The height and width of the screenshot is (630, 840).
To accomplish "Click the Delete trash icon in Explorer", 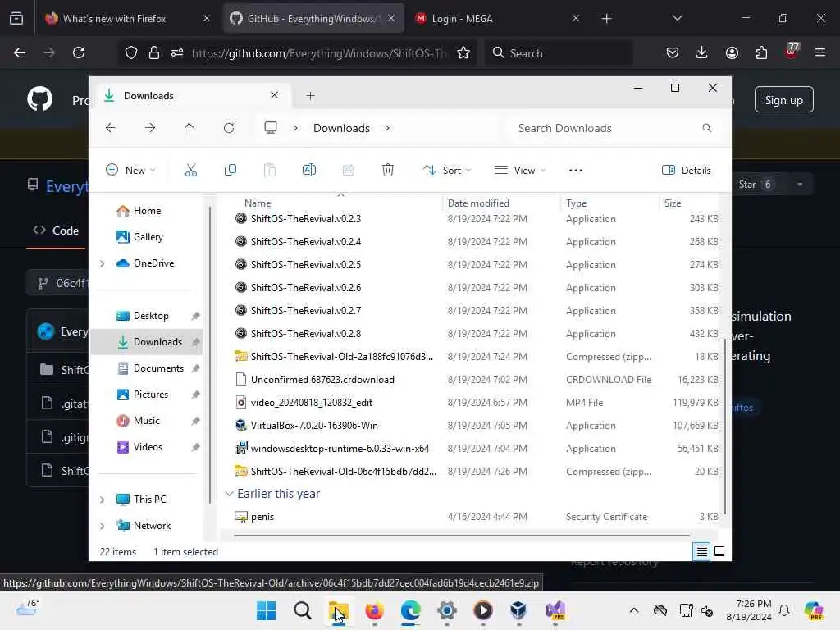I will (388, 171).
